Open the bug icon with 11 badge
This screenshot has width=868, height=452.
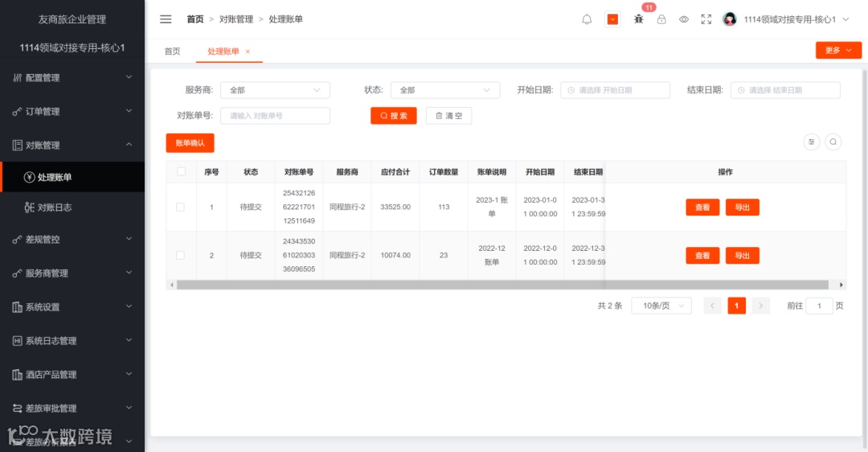coord(639,19)
